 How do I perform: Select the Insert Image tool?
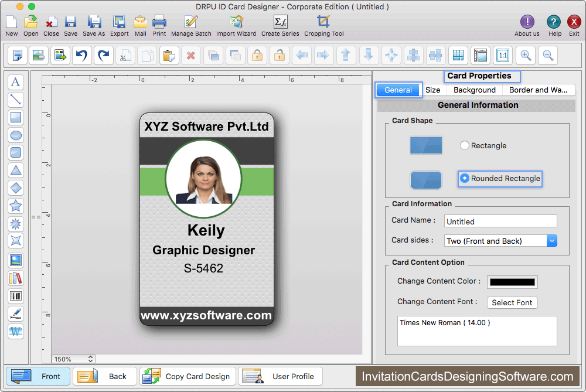pyautogui.click(x=16, y=261)
